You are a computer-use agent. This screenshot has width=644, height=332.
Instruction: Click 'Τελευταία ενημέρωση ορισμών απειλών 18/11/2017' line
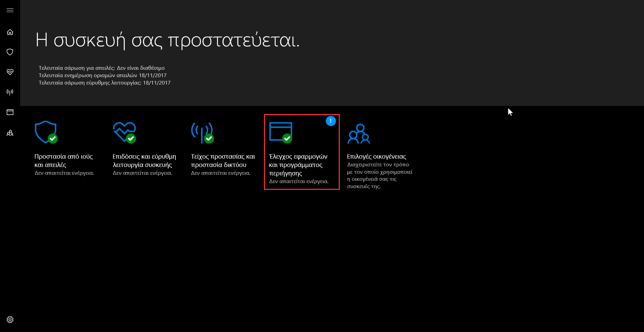pos(103,75)
